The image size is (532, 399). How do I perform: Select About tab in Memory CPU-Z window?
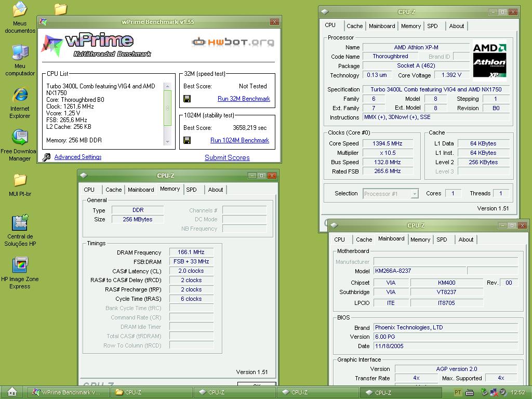click(x=216, y=190)
